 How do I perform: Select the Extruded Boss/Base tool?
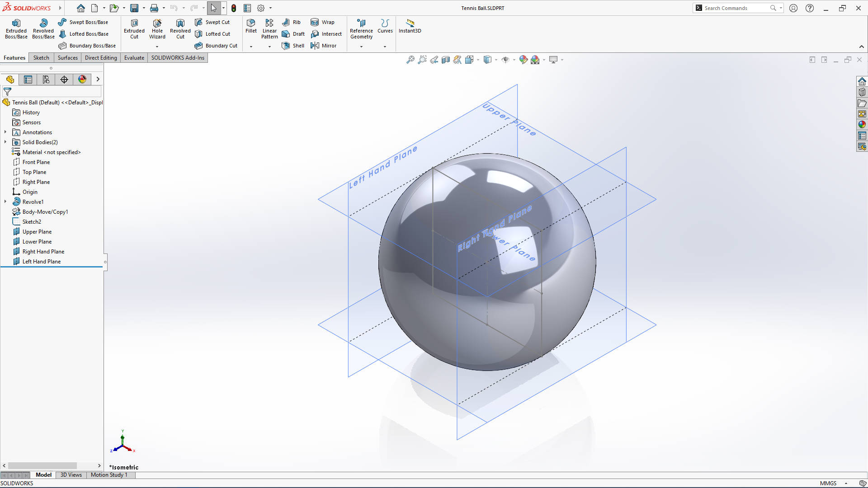click(16, 28)
